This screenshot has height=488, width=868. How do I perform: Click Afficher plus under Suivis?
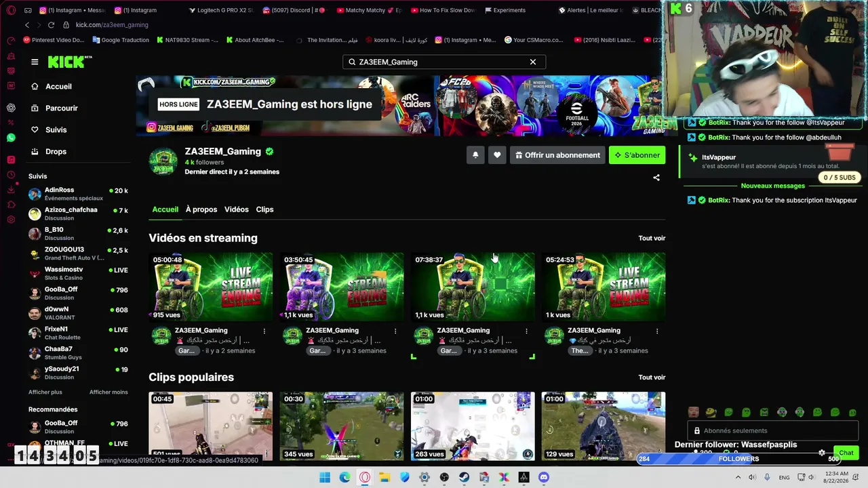coord(45,392)
